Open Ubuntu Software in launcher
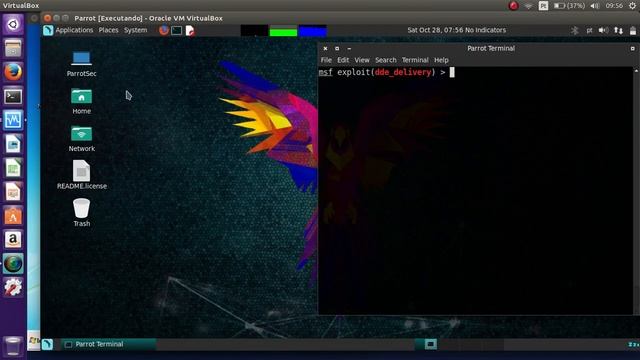The width and height of the screenshot is (640, 360). click(13, 216)
